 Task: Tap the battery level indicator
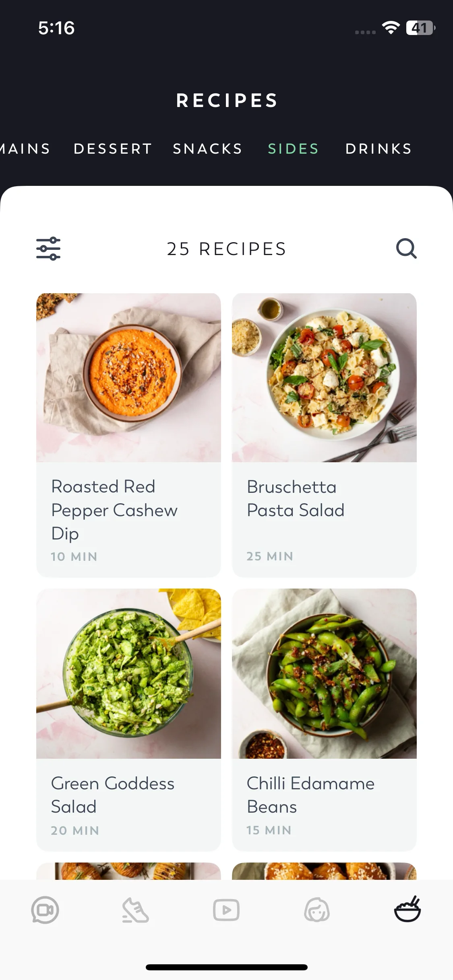pos(420,28)
